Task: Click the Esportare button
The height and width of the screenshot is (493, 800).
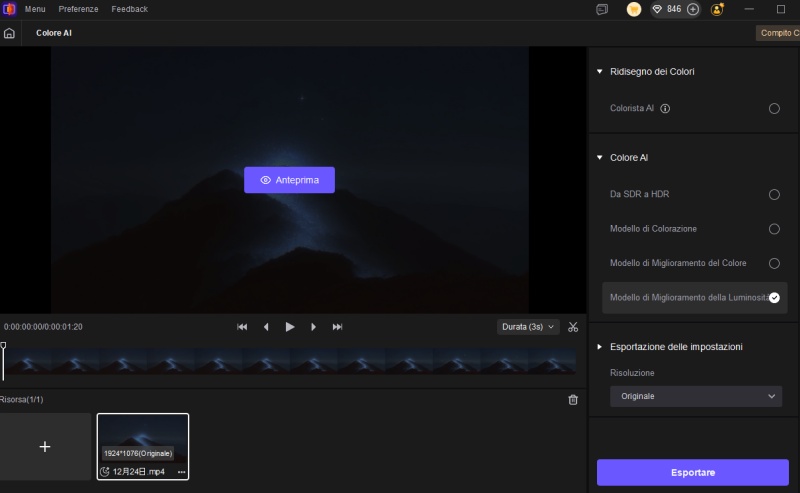Action: tap(693, 472)
